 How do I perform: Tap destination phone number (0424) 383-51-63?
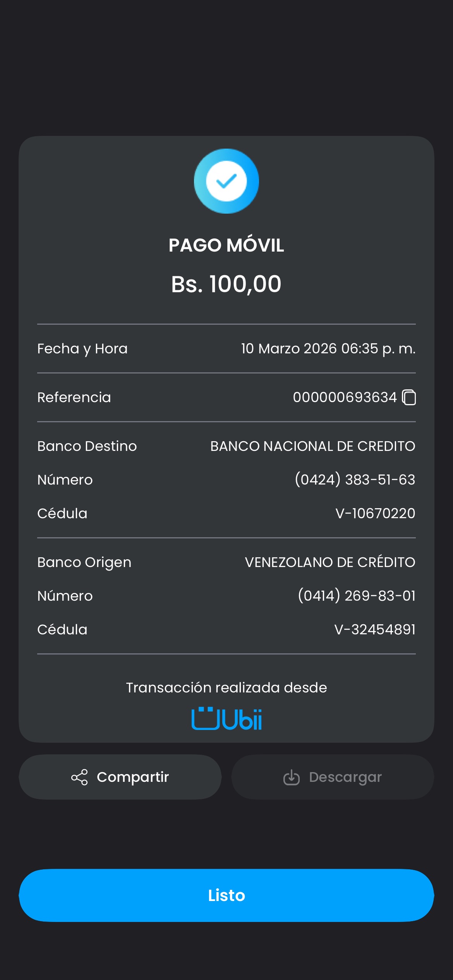tap(355, 480)
